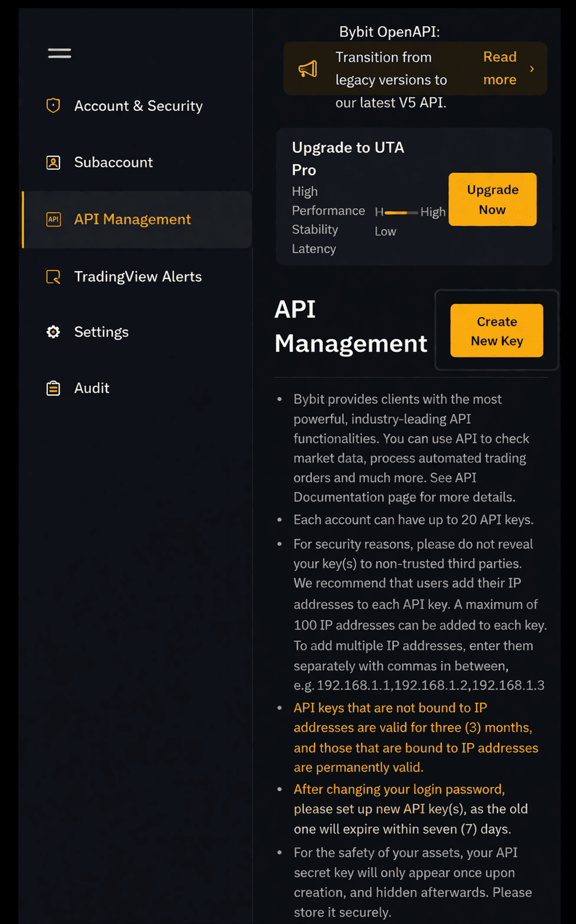Screen dimensions: 576x924
Task: Expand announcement with the right chevron
Action: coord(532,69)
